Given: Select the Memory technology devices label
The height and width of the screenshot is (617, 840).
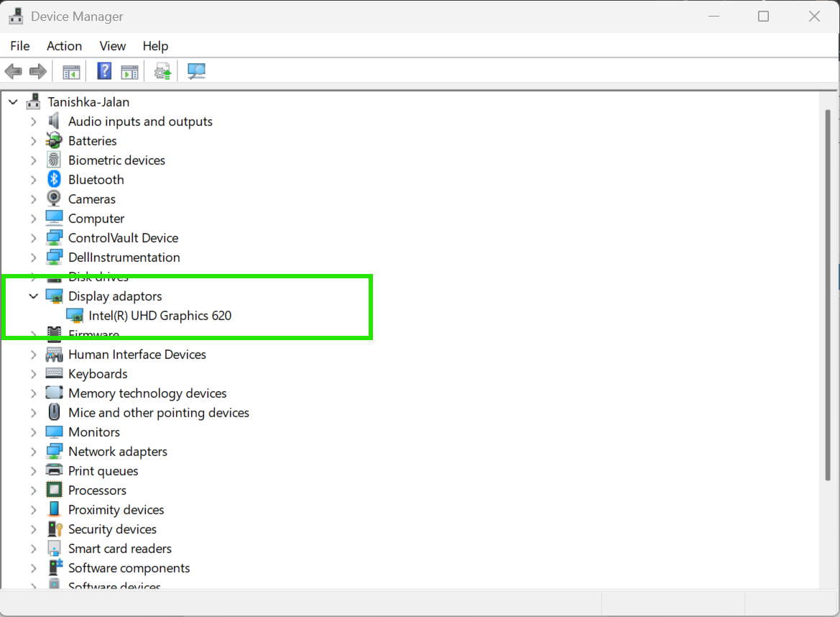Looking at the screenshot, I should pyautogui.click(x=147, y=393).
